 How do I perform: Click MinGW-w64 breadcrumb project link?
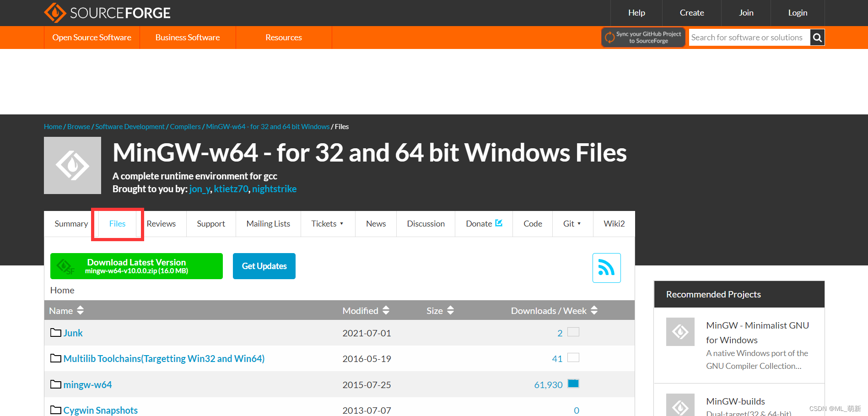pos(268,127)
